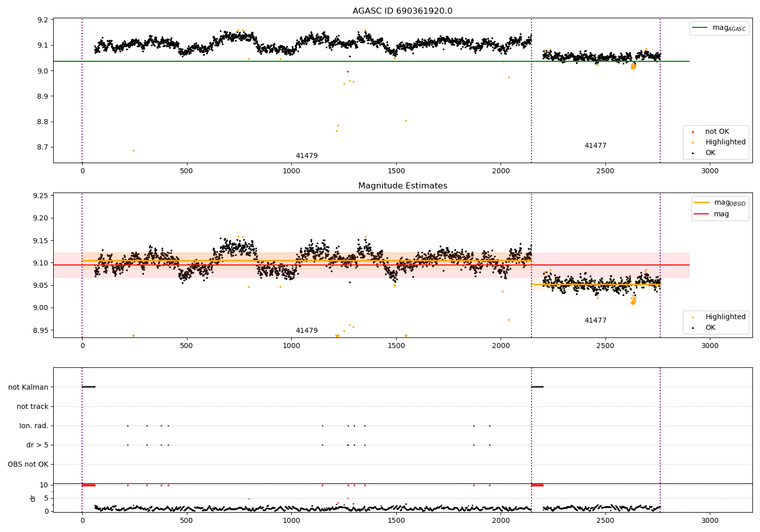Image resolution: width=760 pixels, height=532 pixels.
Task: Click 'Highlighted' legend entry in AGASC ID plot
Action: click(726, 142)
